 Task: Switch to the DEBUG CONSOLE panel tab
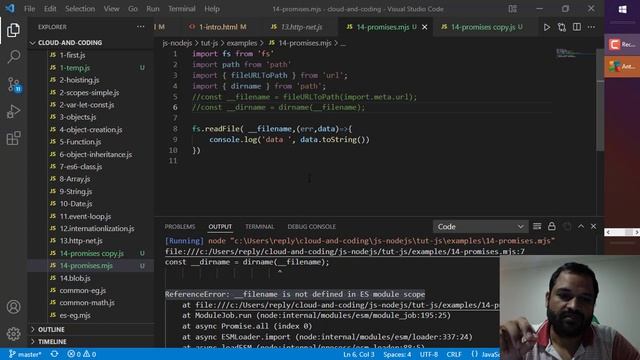311,227
